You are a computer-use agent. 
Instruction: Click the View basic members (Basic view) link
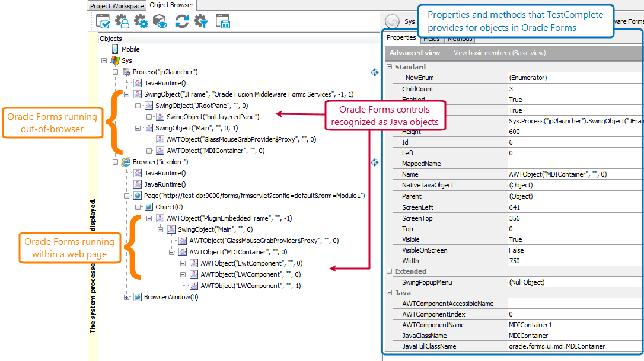pos(499,52)
